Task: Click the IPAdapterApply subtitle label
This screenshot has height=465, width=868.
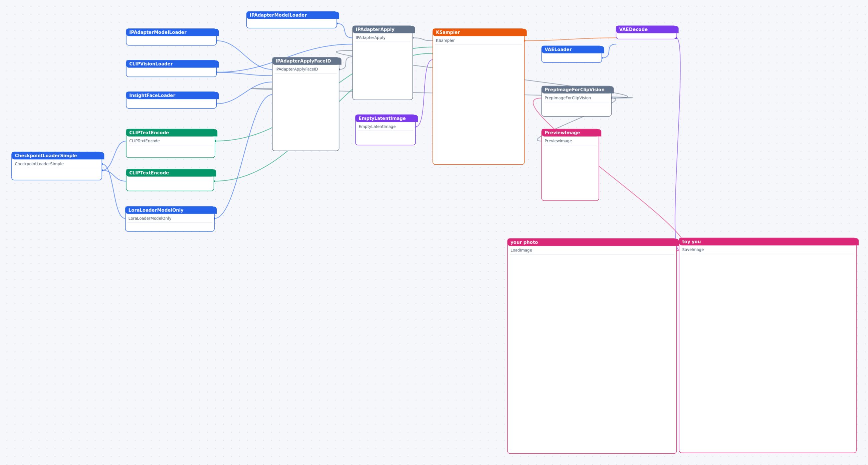Action: pyautogui.click(x=370, y=37)
